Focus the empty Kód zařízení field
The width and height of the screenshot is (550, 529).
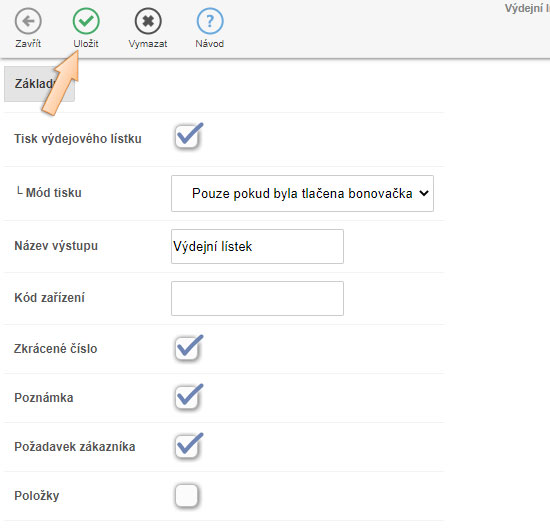tap(257, 298)
